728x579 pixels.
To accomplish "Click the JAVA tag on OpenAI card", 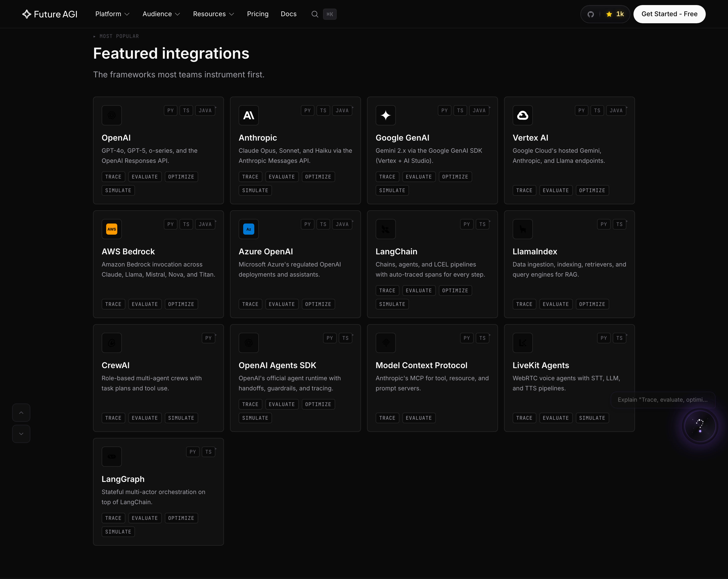I will pos(205,110).
